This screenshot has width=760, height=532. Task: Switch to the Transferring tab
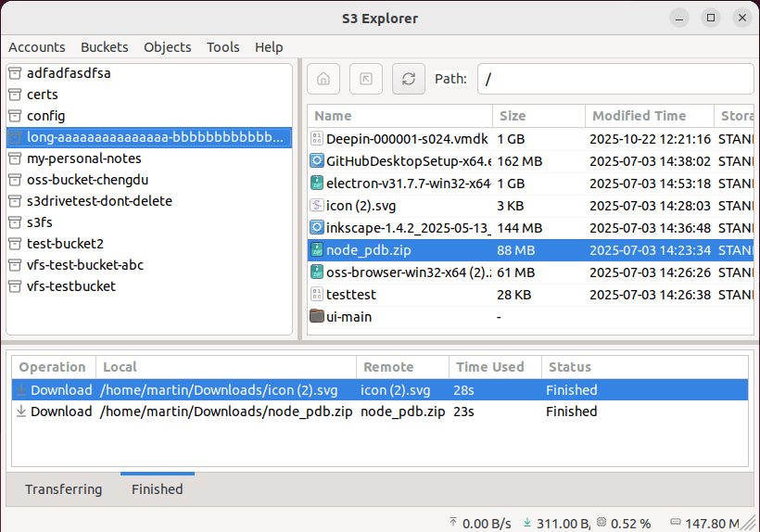64,489
